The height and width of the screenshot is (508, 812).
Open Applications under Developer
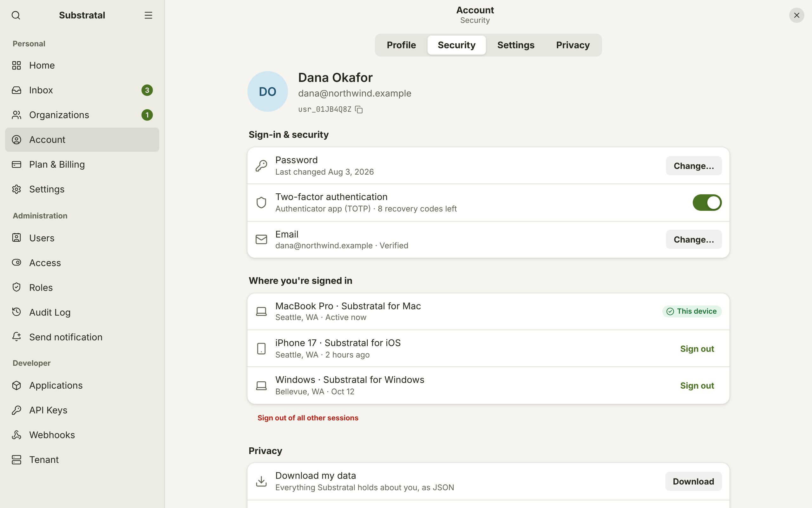click(82, 385)
